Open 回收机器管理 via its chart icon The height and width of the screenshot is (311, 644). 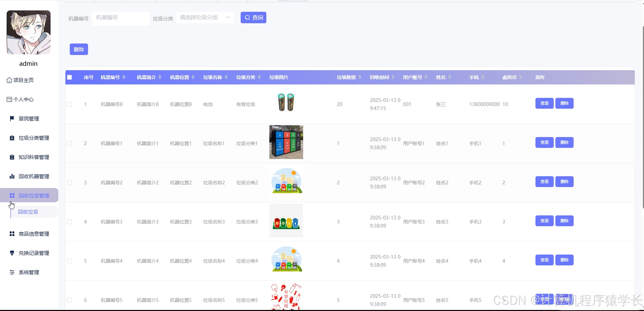(x=12, y=176)
